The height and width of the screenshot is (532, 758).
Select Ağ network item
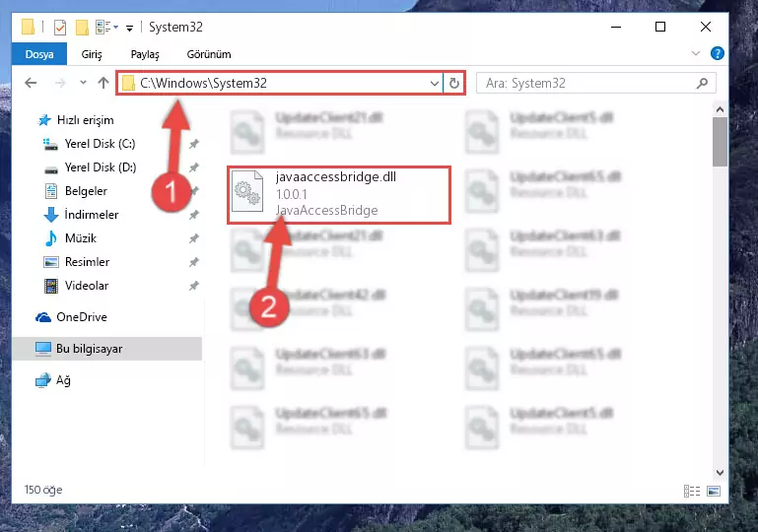(63, 380)
